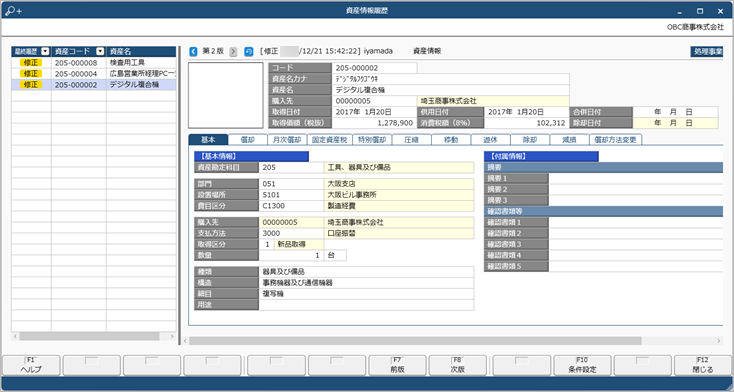Click the 支払方法 code field 3000
The height and width of the screenshot is (392, 734).
(291, 233)
